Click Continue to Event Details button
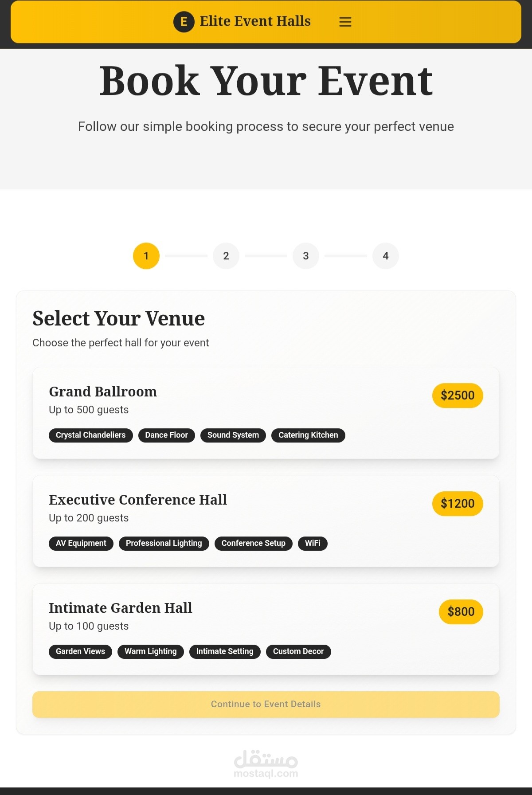 [x=266, y=705]
